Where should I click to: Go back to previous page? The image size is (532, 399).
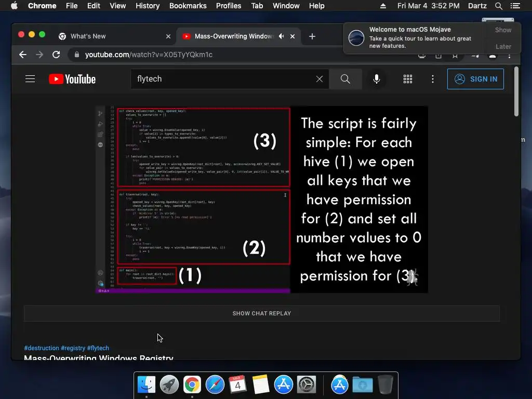(x=23, y=55)
